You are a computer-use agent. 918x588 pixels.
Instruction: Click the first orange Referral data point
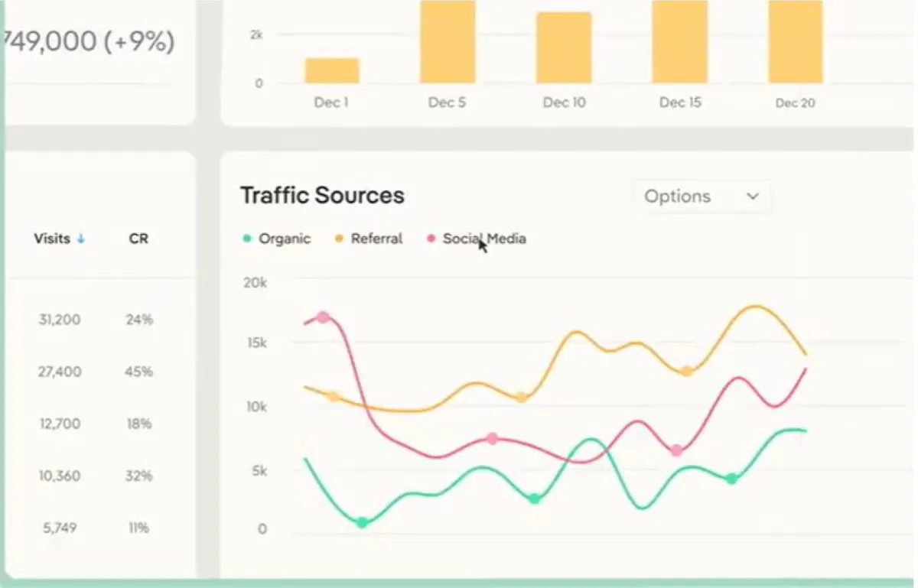[x=333, y=396]
